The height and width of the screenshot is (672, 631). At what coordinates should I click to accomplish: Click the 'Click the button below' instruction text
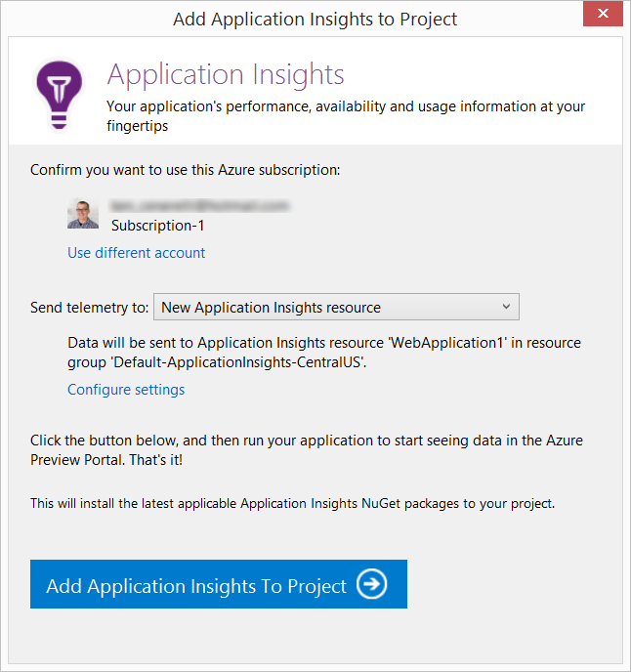[307, 450]
